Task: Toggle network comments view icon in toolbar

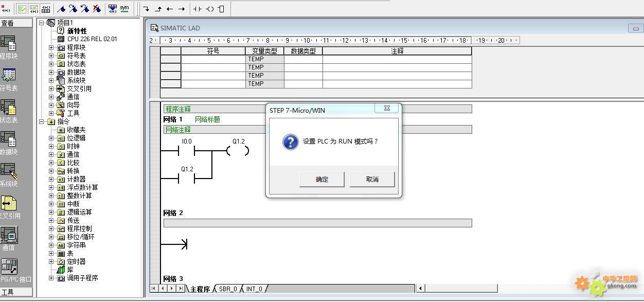Action: click(x=34, y=9)
